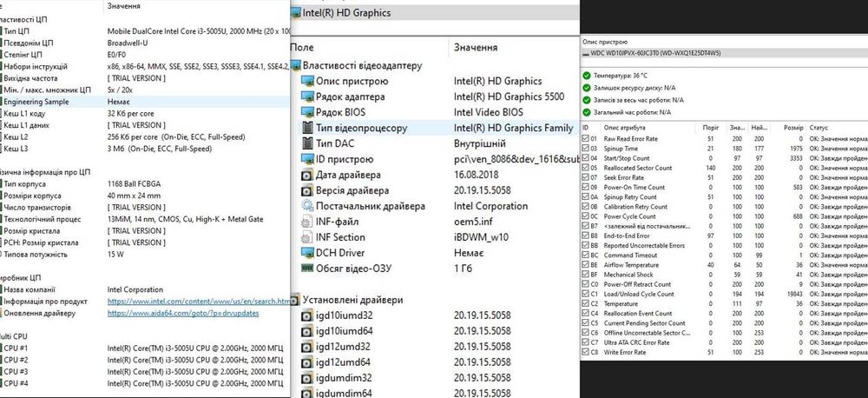Click the icon beside 'ID пристрою' row
868x398 pixels.
pyautogui.click(x=307, y=159)
